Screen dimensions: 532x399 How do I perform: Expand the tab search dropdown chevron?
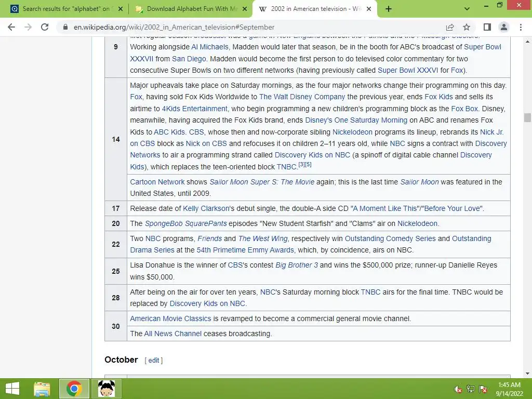(467, 9)
